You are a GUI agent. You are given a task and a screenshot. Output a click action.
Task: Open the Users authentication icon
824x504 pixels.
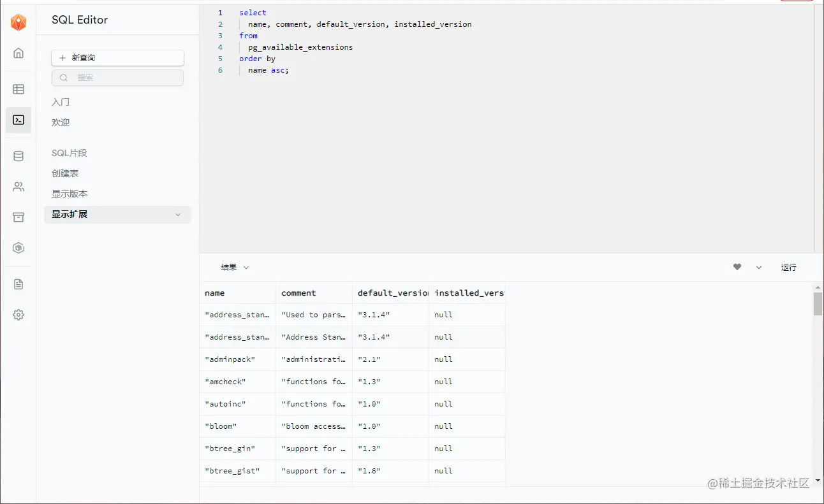(x=18, y=187)
